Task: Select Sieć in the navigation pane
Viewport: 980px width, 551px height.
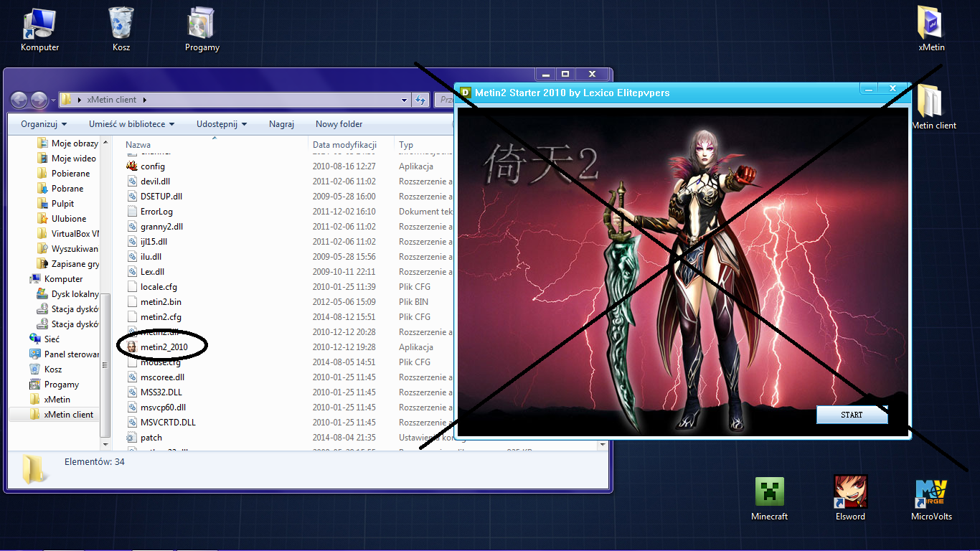Action: coord(44,339)
